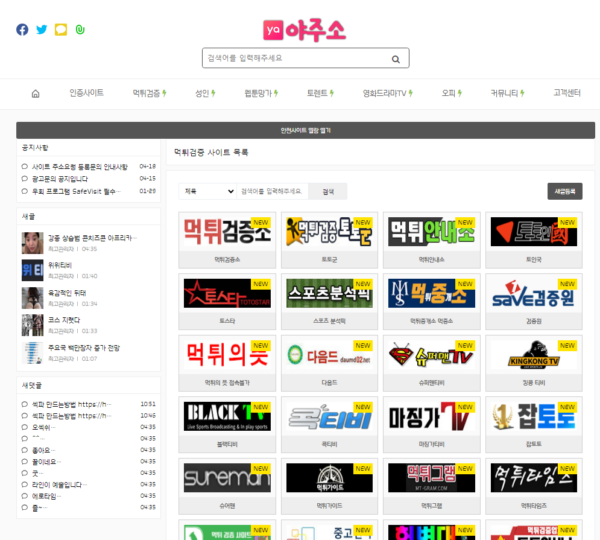Open the 스포츠분석픽 site card
This screenshot has width=600, height=540.
pyautogui.click(x=329, y=302)
